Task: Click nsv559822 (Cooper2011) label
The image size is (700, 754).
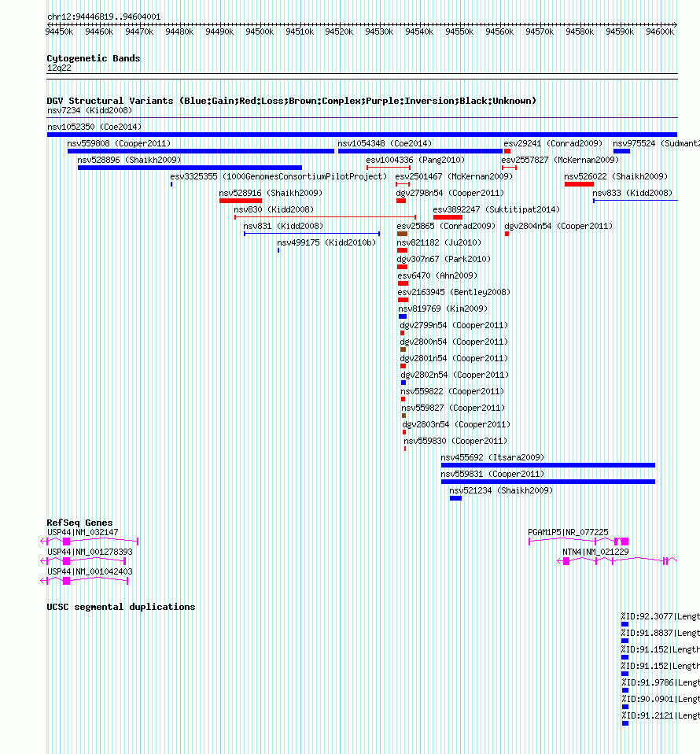Action: pos(452,391)
